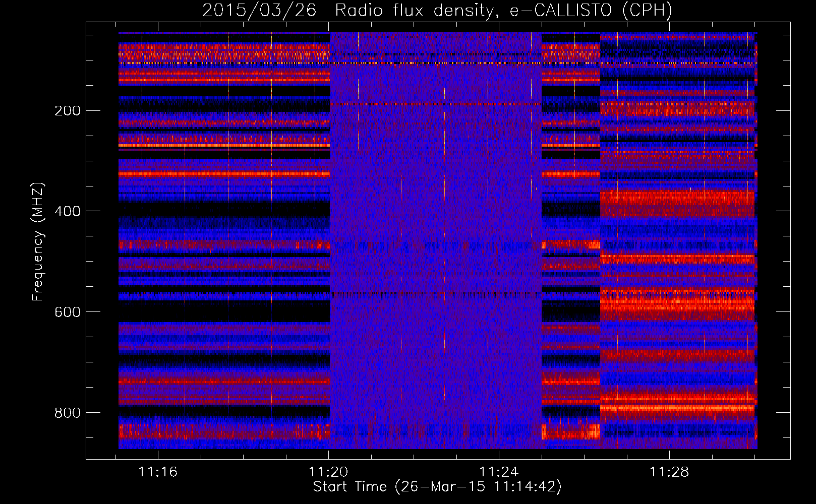The height and width of the screenshot is (504, 816).
Task: Click the 200 frequency tick label
Action: 67,111
